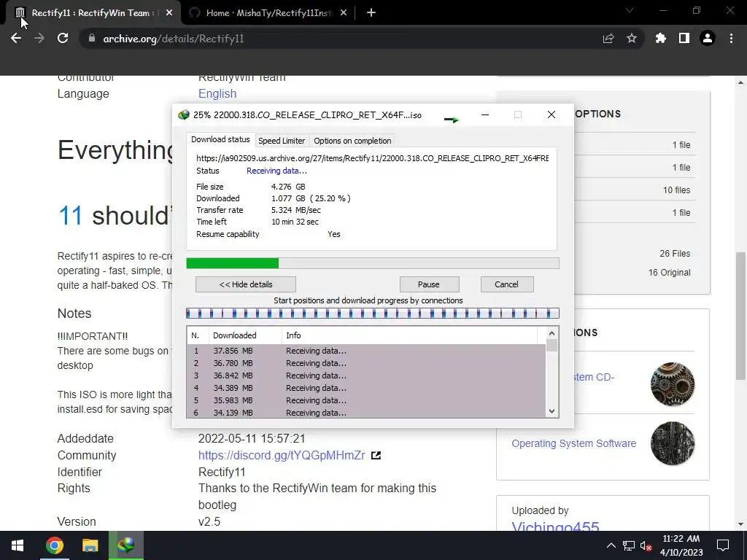The width and height of the screenshot is (747, 560).
Task: Open Google Chrome from the taskbar
Action: (x=54, y=545)
